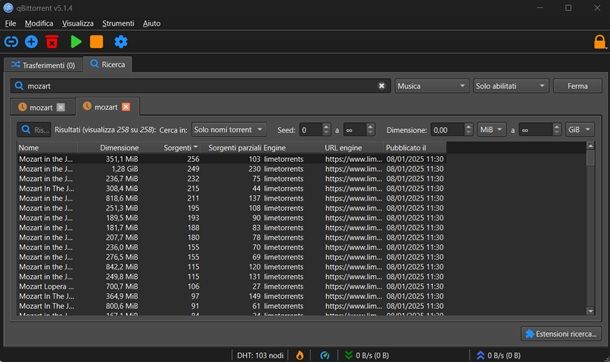
Task: Select the result sized 181,7 MiB
Action: [232, 227]
